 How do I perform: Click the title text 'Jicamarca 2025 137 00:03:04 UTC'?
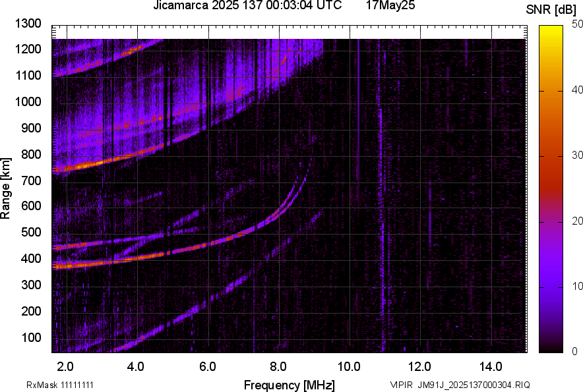click(247, 5)
